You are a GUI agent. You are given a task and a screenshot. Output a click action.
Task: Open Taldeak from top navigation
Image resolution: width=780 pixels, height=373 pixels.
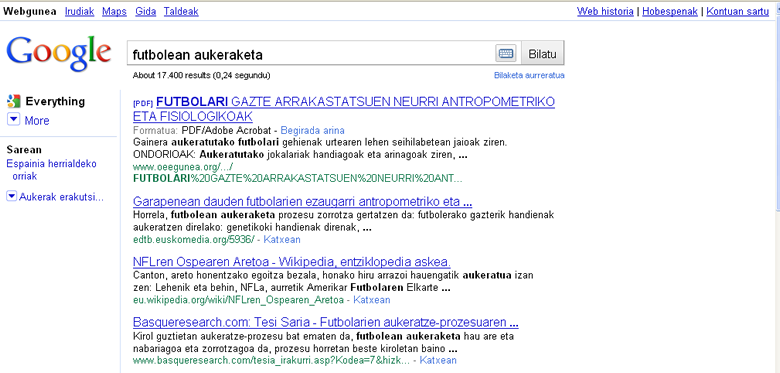[181, 11]
